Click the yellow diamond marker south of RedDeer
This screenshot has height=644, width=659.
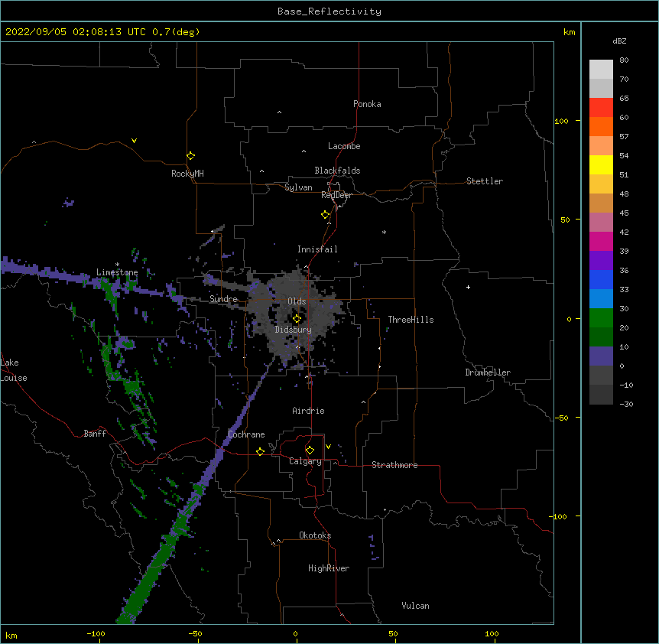(x=326, y=215)
